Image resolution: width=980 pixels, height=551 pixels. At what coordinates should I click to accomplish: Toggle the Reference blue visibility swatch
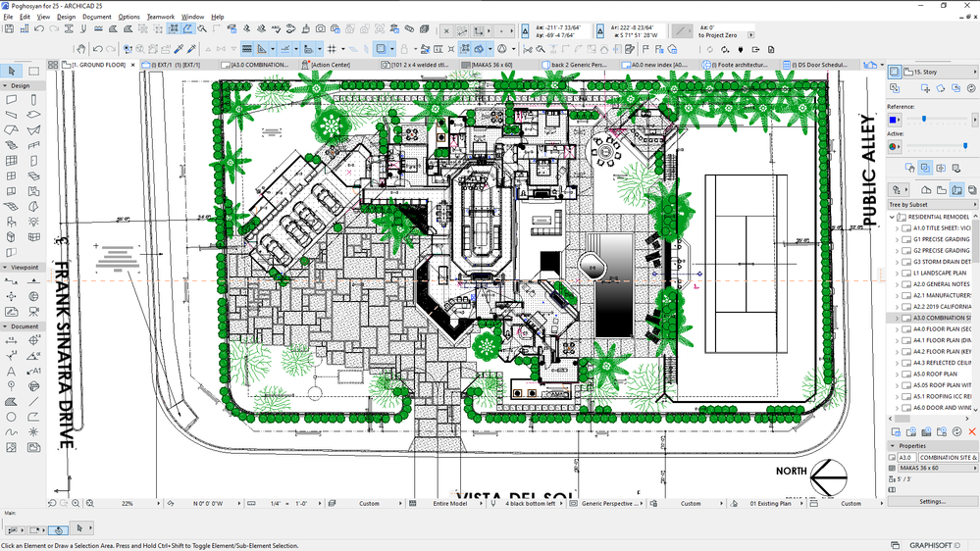[894, 120]
